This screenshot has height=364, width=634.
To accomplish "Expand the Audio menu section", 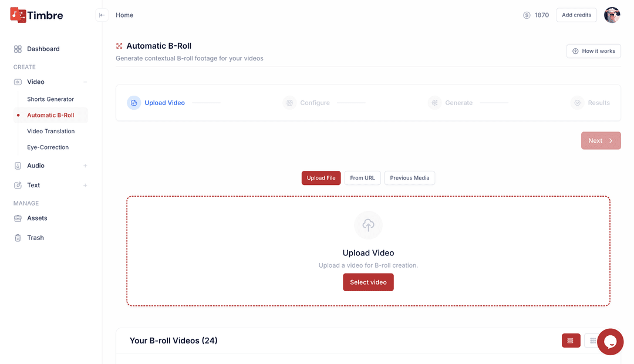I will [x=85, y=166].
